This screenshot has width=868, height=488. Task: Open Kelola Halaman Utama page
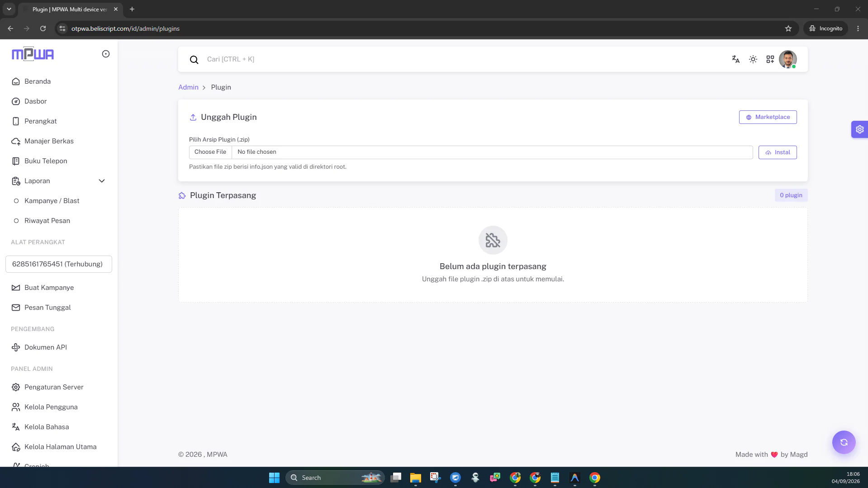tap(59, 447)
